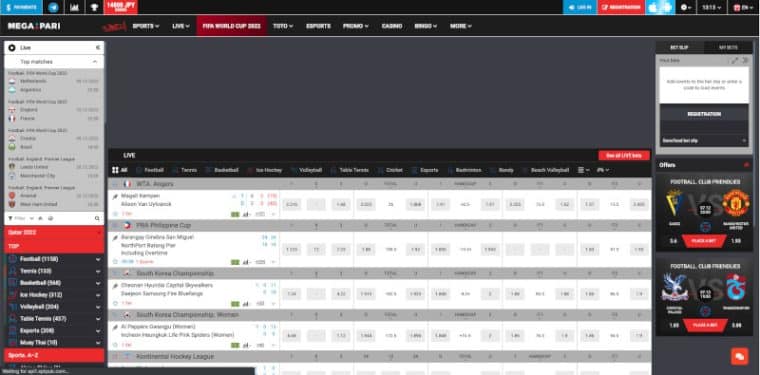760x375 pixels.
Task: Click the Megapari logo
Action: [34, 26]
